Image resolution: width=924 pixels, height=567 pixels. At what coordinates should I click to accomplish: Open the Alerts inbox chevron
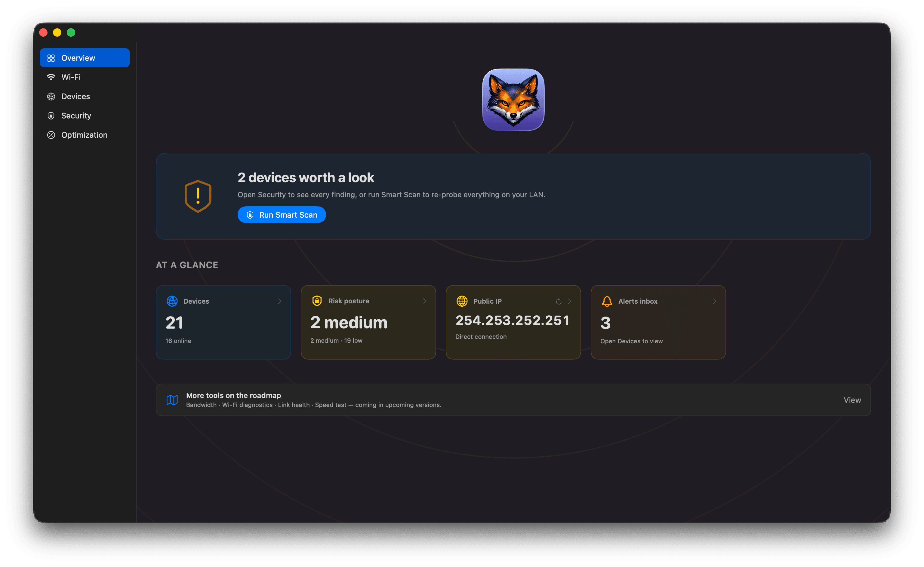tap(714, 301)
